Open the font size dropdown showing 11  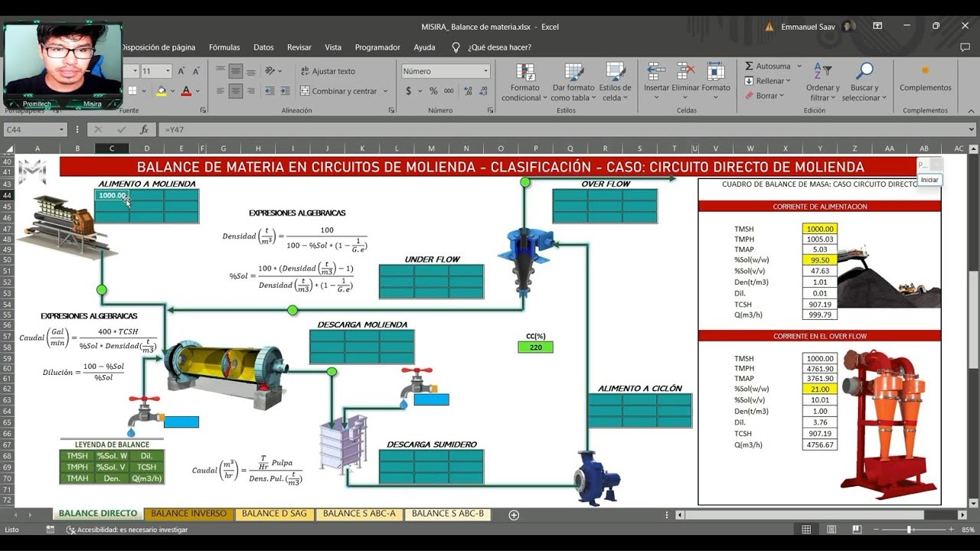coord(168,71)
